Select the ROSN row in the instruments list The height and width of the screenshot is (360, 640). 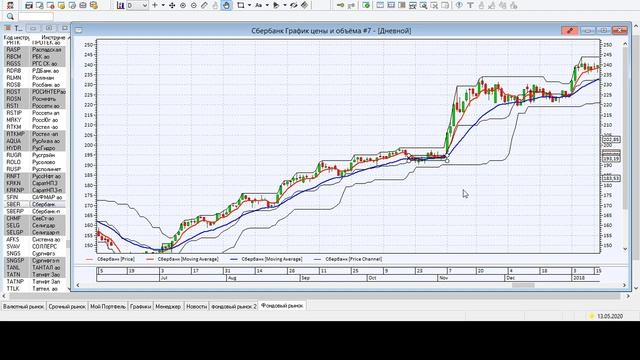pyautogui.click(x=34, y=99)
